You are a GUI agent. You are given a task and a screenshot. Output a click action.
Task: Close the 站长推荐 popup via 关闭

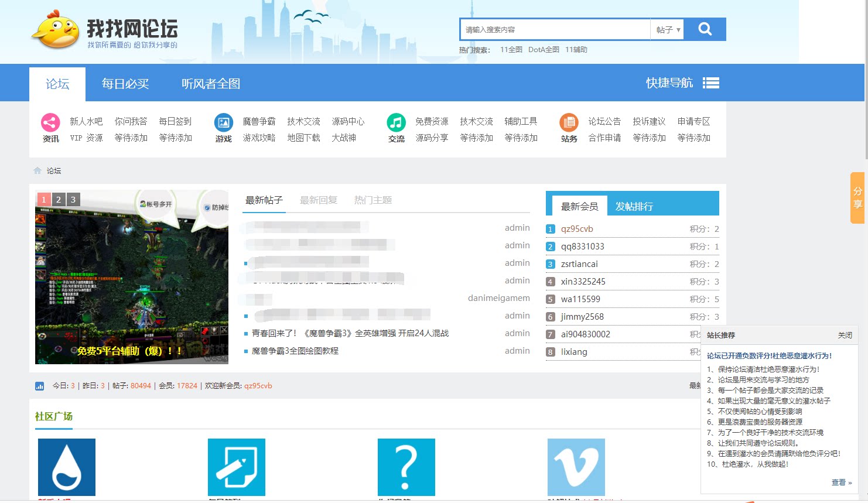[x=845, y=336]
